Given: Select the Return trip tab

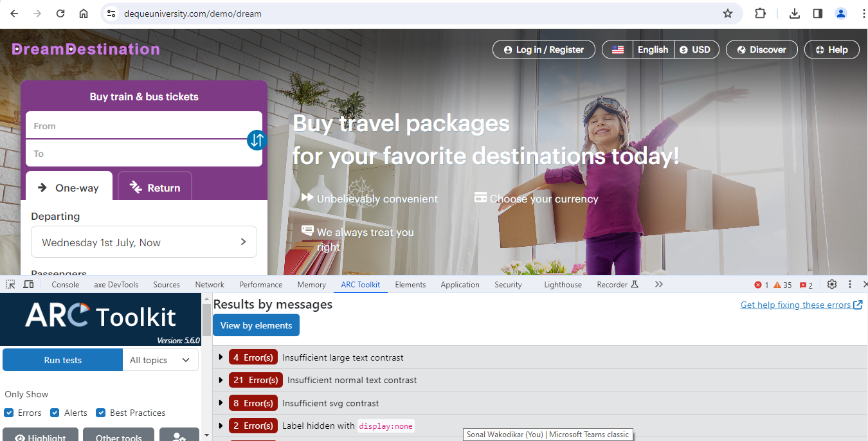Looking at the screenshot, I should click(155, 188).
